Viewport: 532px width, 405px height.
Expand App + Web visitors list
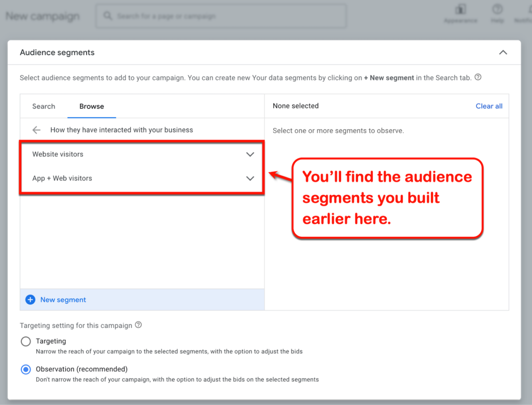click(250, 178)
